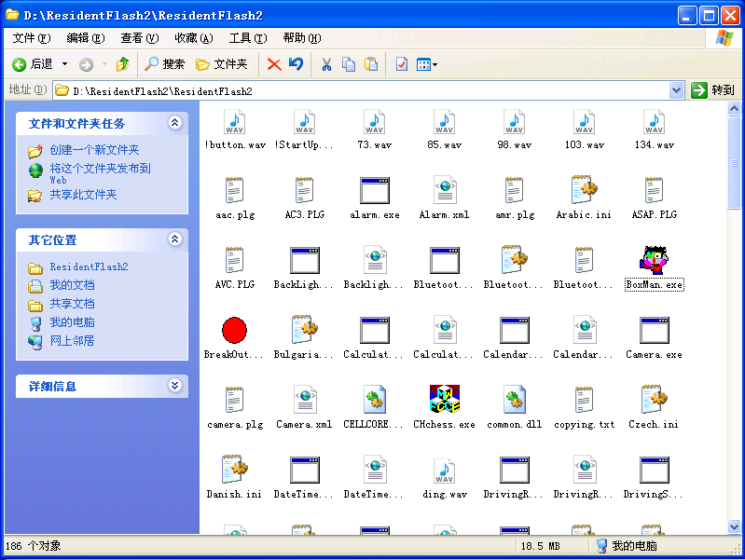Select the Arabic.ini file icon

coord(585,190)
